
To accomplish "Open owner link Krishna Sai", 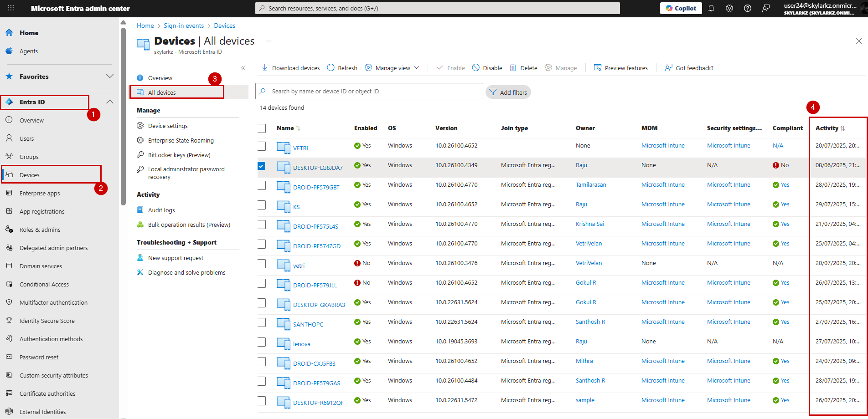I will pyautogui.click(x=590, y=224).
